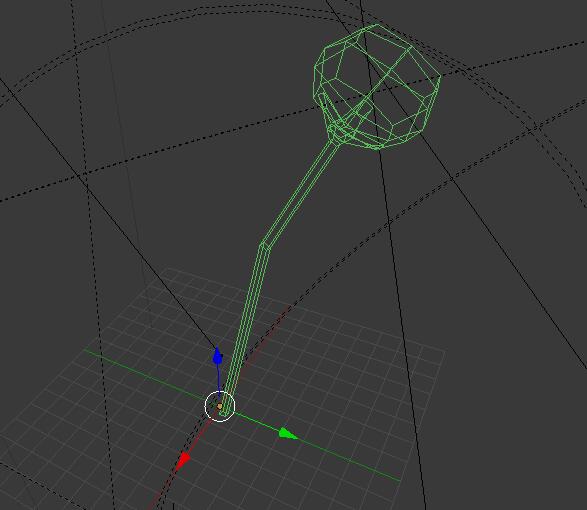Click the green Y-axis manipulator arrow

288,433
